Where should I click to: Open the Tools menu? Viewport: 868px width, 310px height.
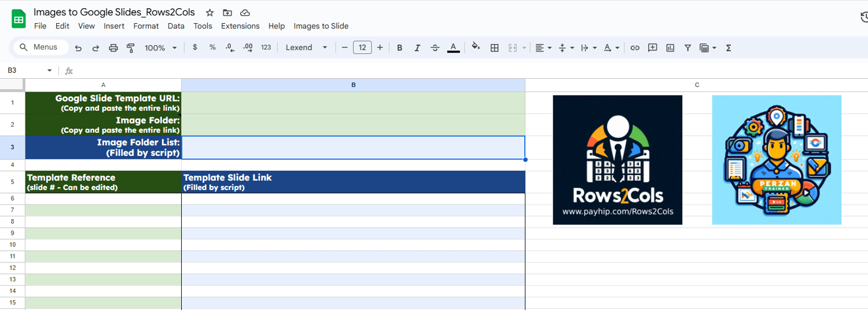pyautogui.click(x=203, y=26)
